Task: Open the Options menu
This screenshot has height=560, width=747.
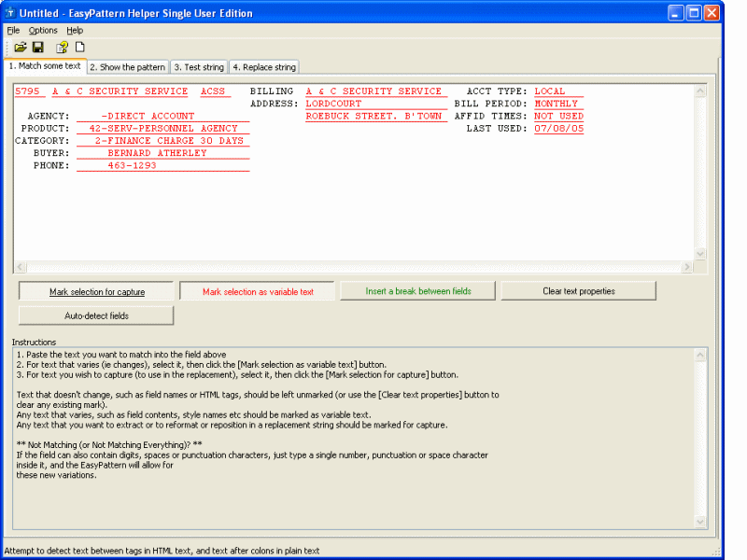Action: point(43,30)
